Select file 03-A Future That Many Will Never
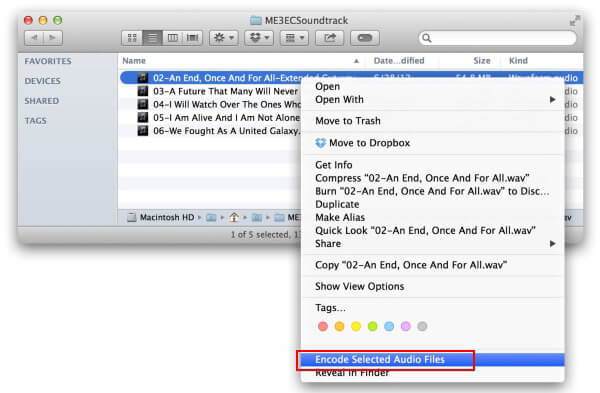The image size is (600, 393). (225, 91)
